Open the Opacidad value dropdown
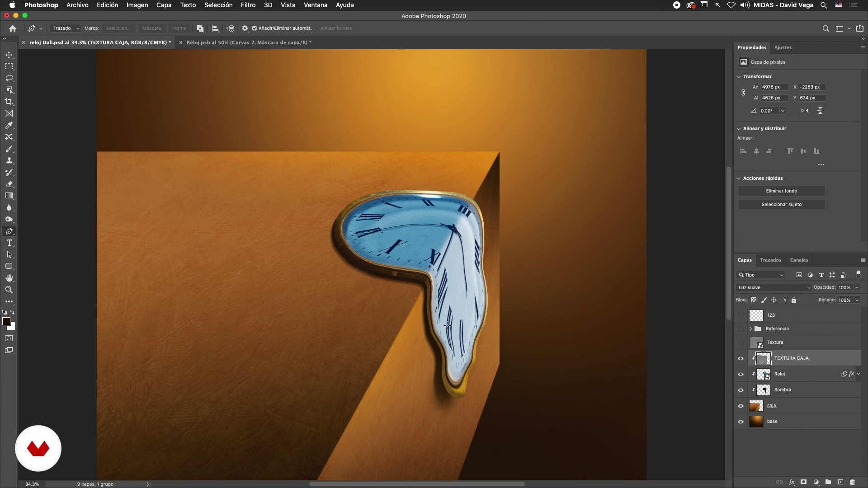Image resolution: width=868 pixels, height=488 pixels. pos(857,287)
